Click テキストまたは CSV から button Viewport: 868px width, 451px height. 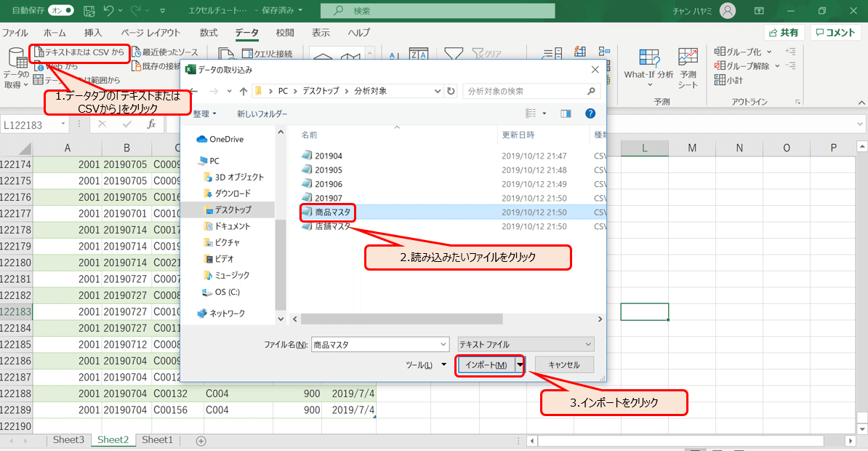pyautogui.click(x=79, y=52)
